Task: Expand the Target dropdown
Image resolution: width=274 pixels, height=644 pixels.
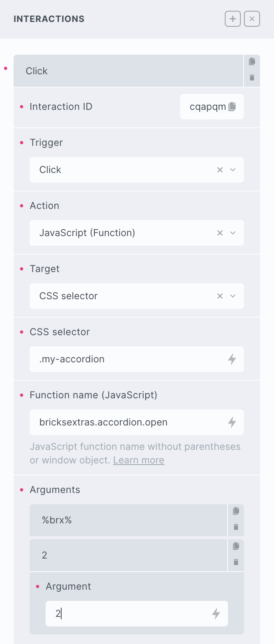Action: pos(233,296)
